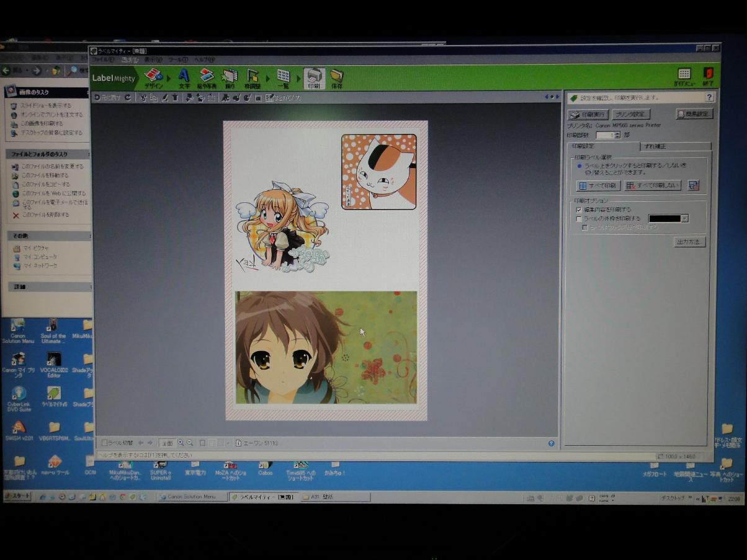Open the 保存 save step folder icon
Screen dimensions: 747x560
click(337, 79)
